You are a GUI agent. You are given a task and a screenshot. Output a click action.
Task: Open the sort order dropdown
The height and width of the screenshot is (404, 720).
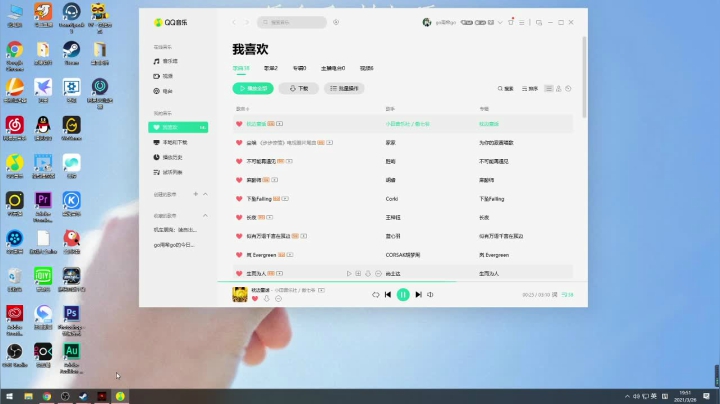point(530,89)
